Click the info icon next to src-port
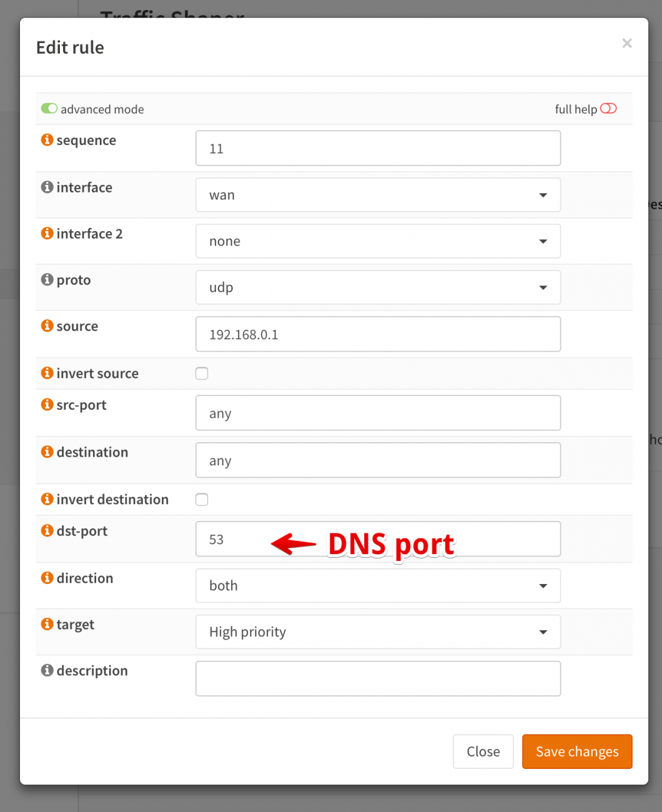Screen dimensions: 662x812 pyautogui.click(x=47, y=404)
